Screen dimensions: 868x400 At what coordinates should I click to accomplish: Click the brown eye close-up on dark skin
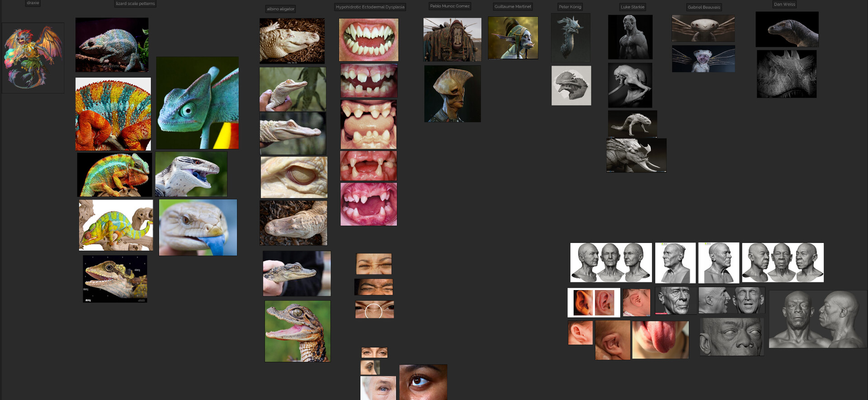tap(423, 382)
